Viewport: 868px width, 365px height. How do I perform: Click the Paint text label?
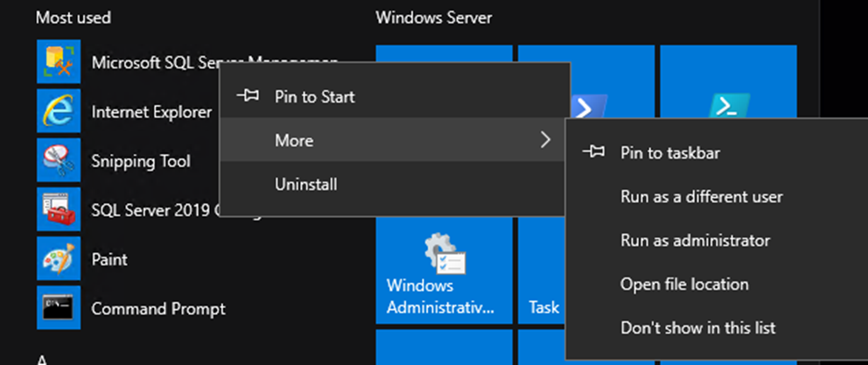coord(109,259)
